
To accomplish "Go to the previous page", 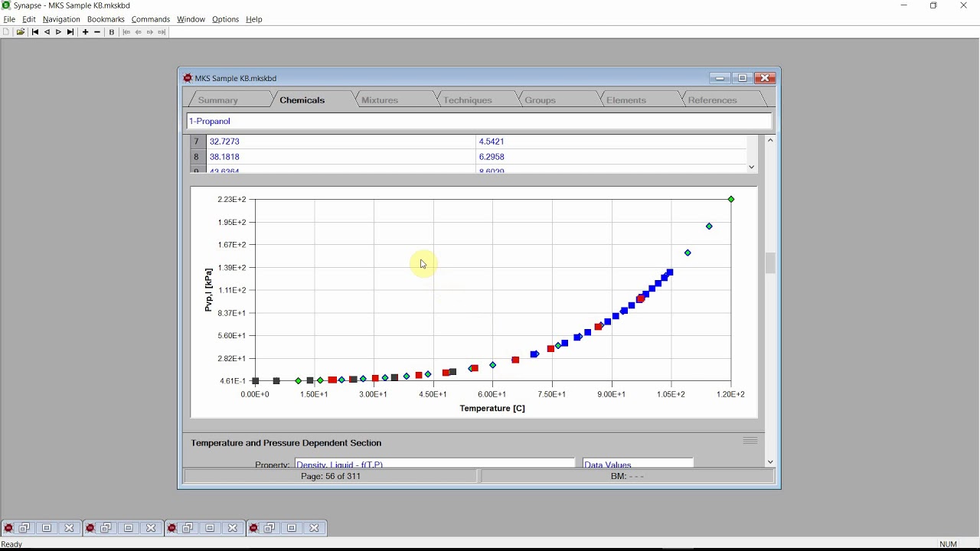I will tap(47, 32).
